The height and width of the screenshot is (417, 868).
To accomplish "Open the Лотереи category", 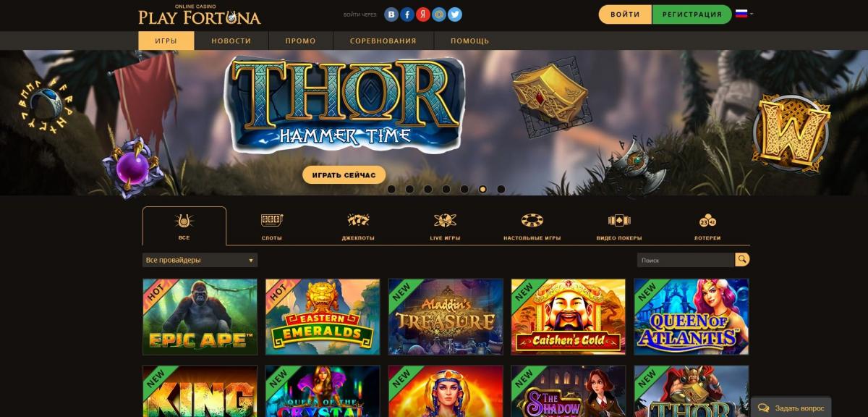I will pyautogui.click(x=707, y=227).
